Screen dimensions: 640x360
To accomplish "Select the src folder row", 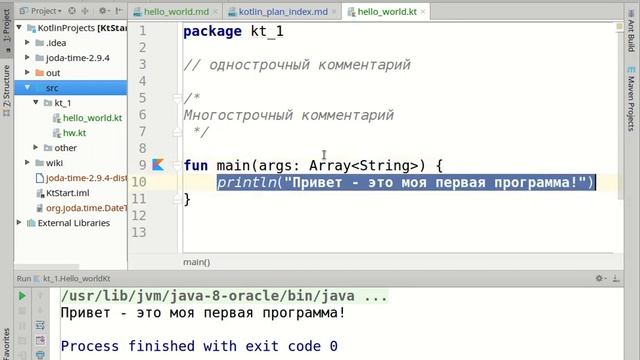I will (71, 88).
